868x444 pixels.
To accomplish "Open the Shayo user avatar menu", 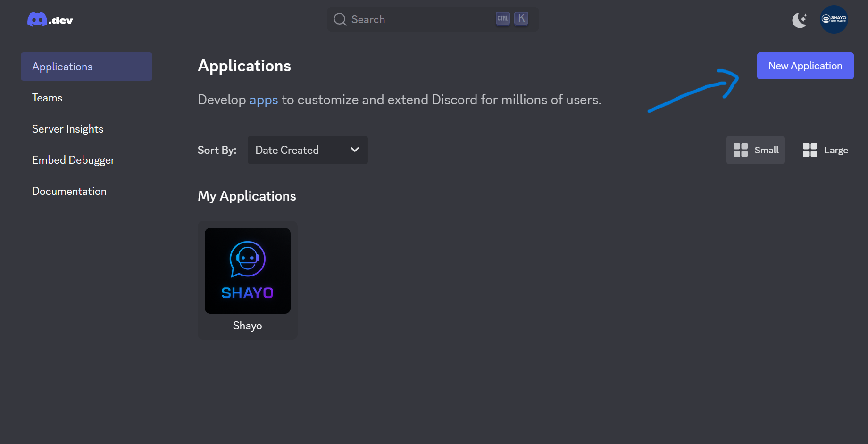I will click(834, 19).
